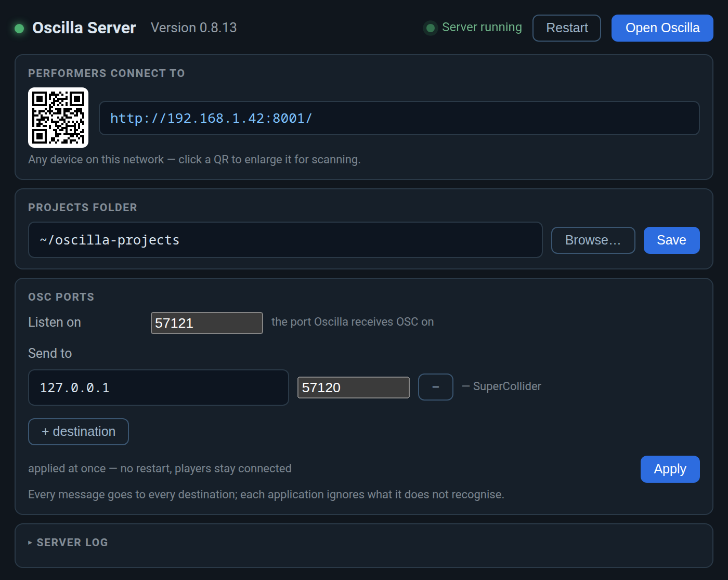Viewport: 728px width, 580px height.
Task: Apply the OSC port settings
Action: (x=670, y=469)
